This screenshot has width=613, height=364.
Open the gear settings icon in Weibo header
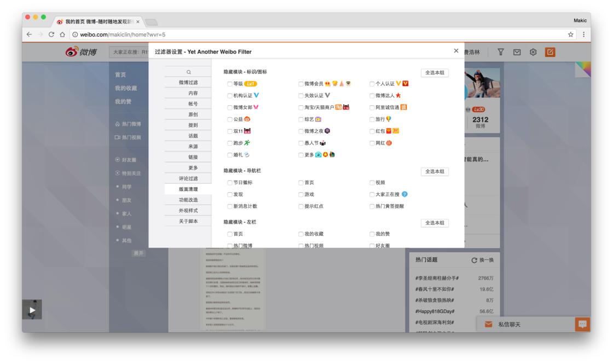point(533,52)
